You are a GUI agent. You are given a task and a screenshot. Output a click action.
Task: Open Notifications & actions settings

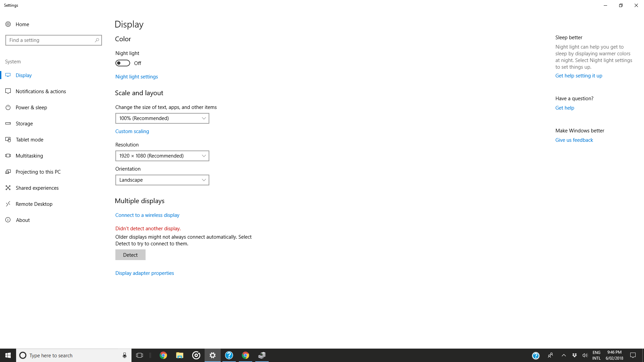(x=41, y=91)
